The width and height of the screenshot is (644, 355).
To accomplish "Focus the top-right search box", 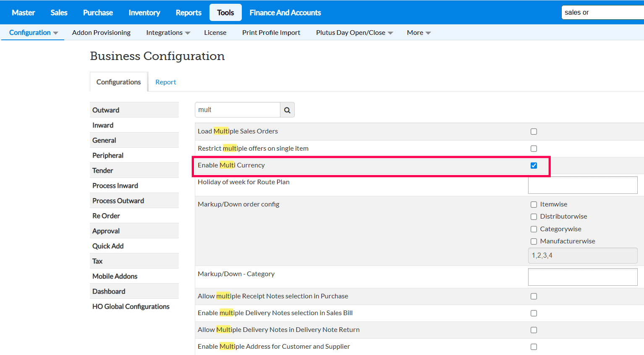I will [x=602, y=13].
